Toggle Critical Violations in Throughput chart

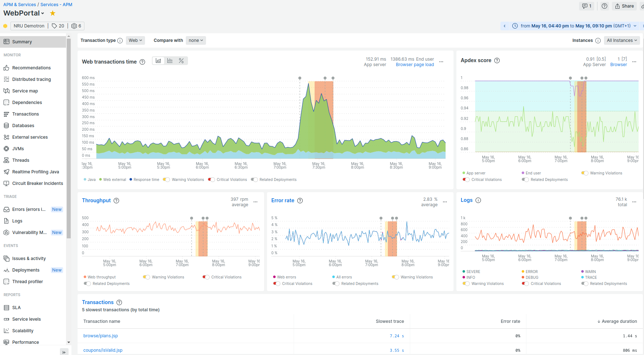[206, 277]
